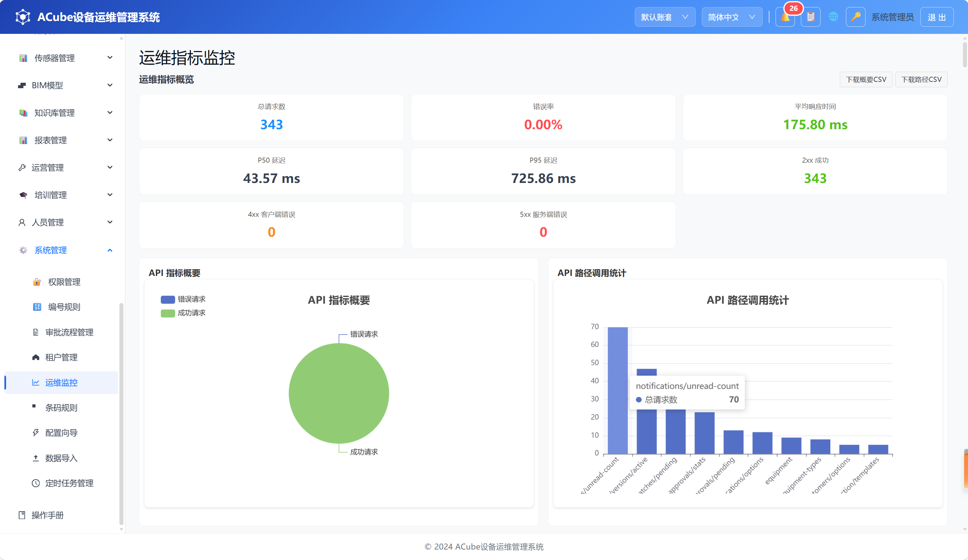Screen dimensions: 968x560
Task: Select 运维监控 menu item
Action: pos(62,382)
